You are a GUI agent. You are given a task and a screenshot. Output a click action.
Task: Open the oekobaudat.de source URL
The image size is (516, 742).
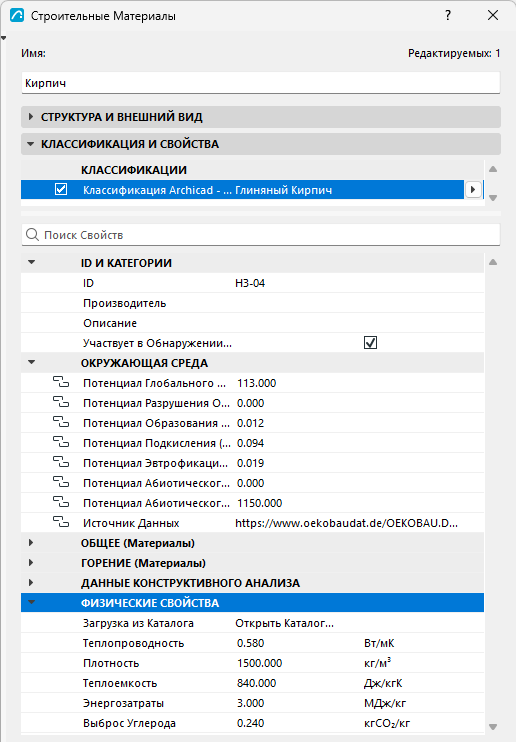pos(347,523)
